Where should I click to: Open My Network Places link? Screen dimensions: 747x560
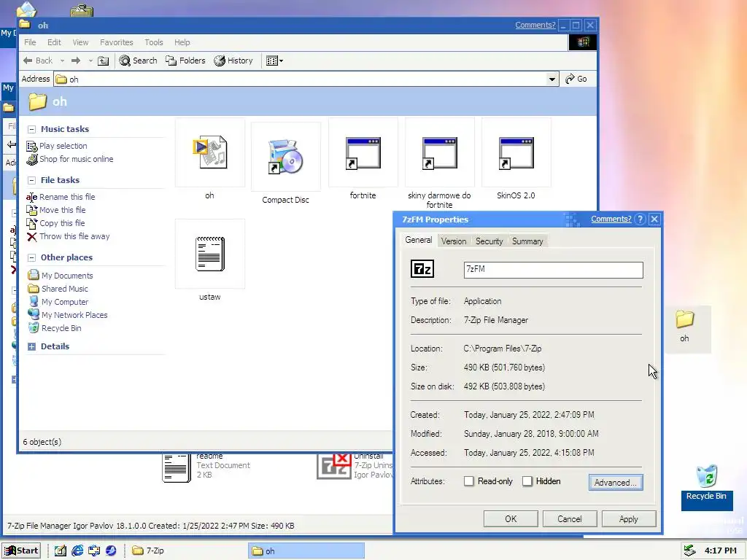click(x=74, y=315)
